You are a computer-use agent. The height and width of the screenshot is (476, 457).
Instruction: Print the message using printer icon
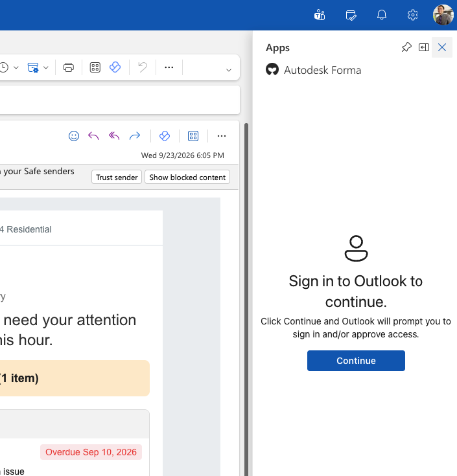click(68, 67)
